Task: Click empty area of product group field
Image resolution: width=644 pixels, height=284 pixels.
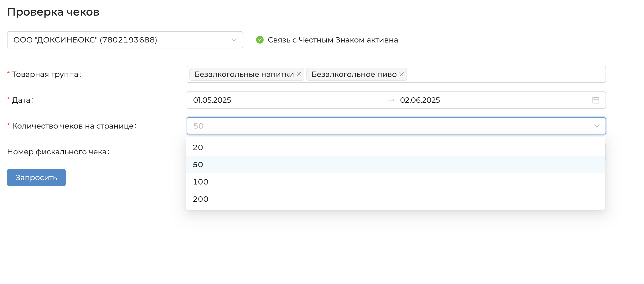Action: pyautogui.click(x=506, y=74)
